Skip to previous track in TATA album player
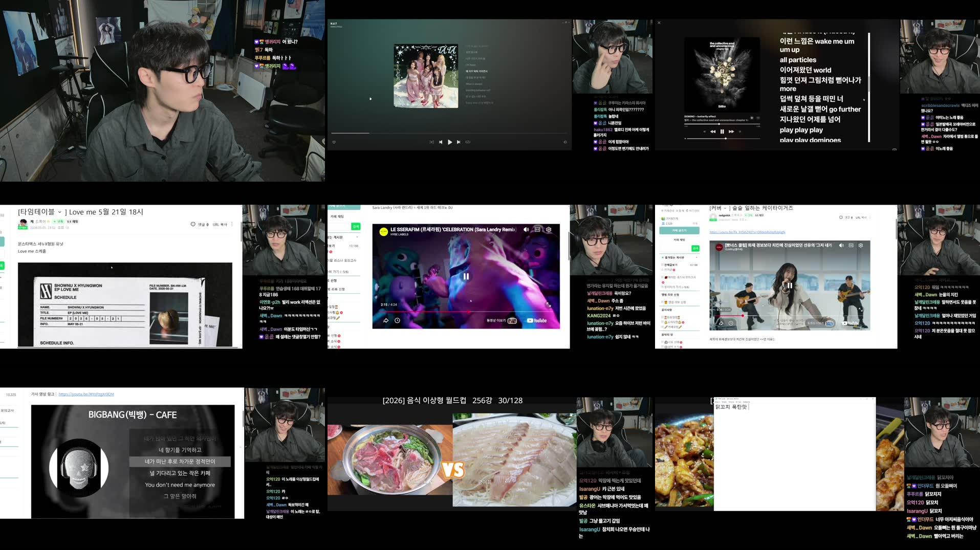Image resolution: width=980 pixels, height=550 pixels. 441,142
